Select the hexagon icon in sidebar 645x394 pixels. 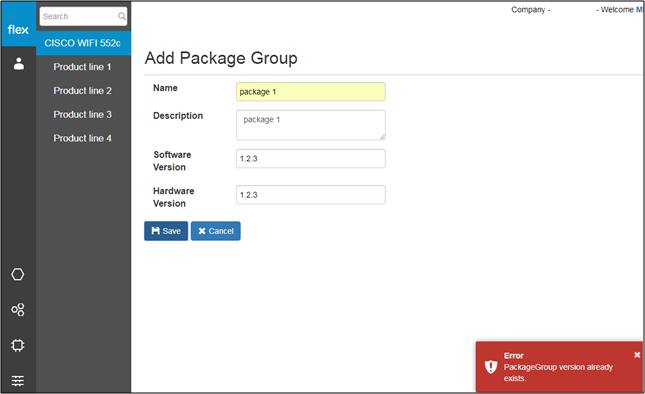(18, 274)
